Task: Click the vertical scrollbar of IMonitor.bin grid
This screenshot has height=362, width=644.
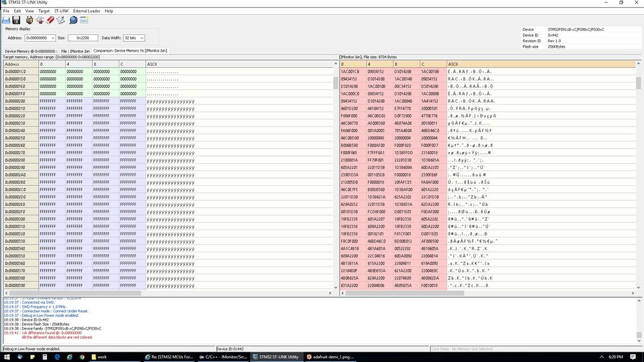Action: 638,176
